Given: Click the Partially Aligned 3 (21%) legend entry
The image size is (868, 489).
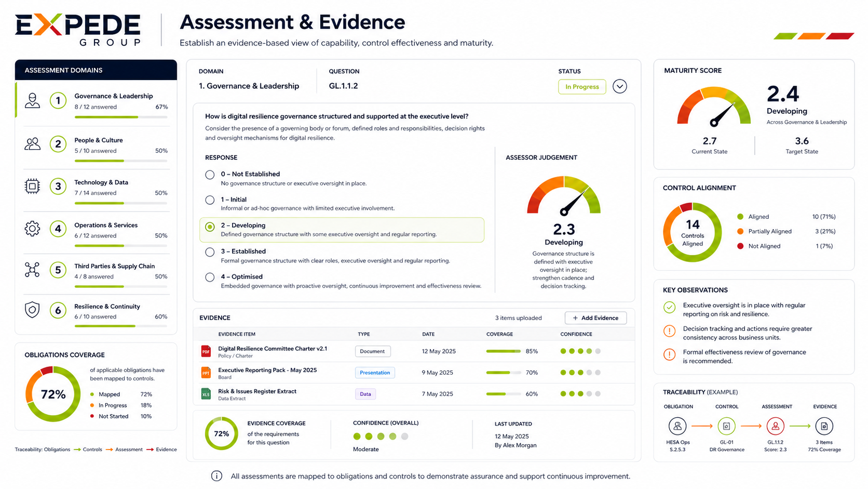Looking at the screenshot, I should click(x=786, y=231).
